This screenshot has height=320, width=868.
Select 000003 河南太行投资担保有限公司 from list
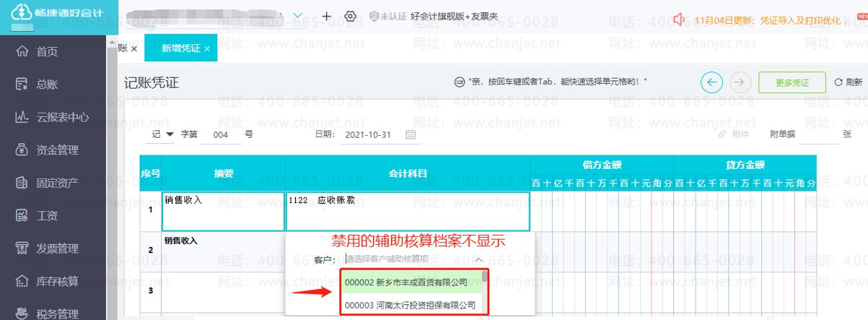(x=410, y=305)
